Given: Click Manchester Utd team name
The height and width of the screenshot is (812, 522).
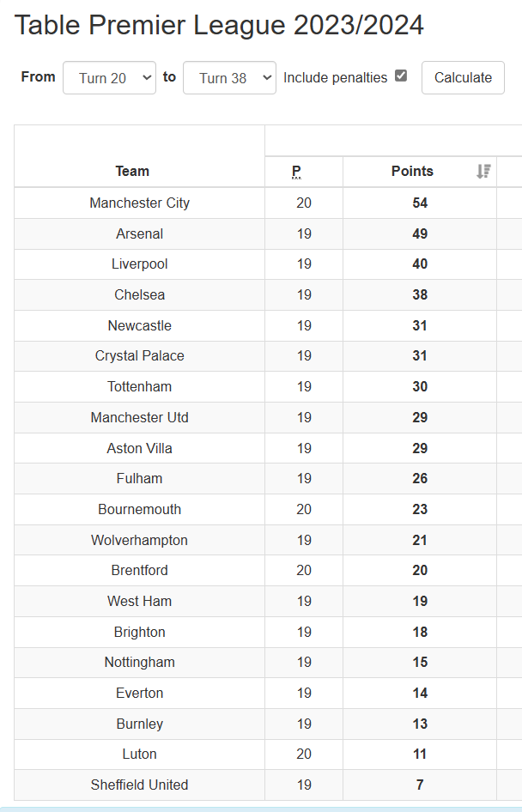Looking at the screenshot, I should (x=139, y=417).
